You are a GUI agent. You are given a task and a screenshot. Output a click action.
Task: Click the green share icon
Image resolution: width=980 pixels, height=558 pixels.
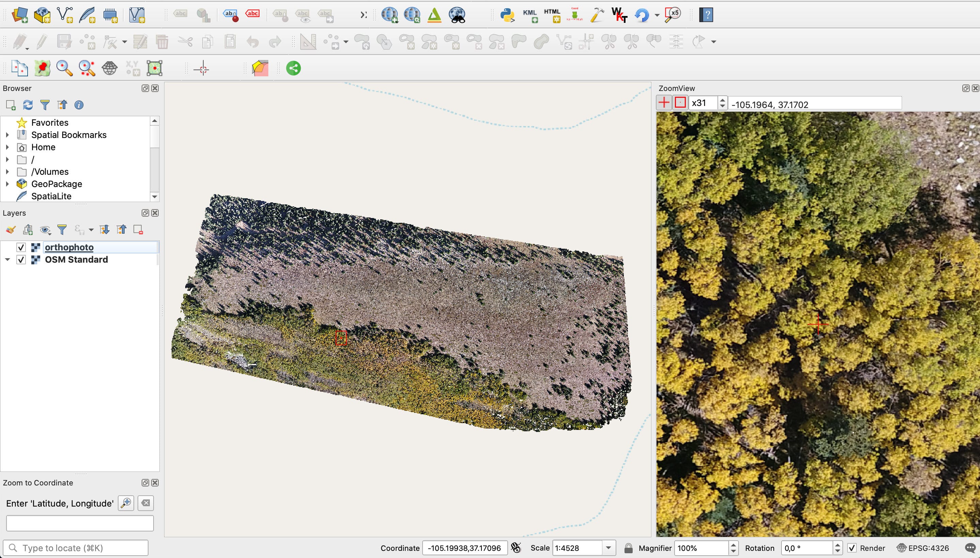coord(293,68)
